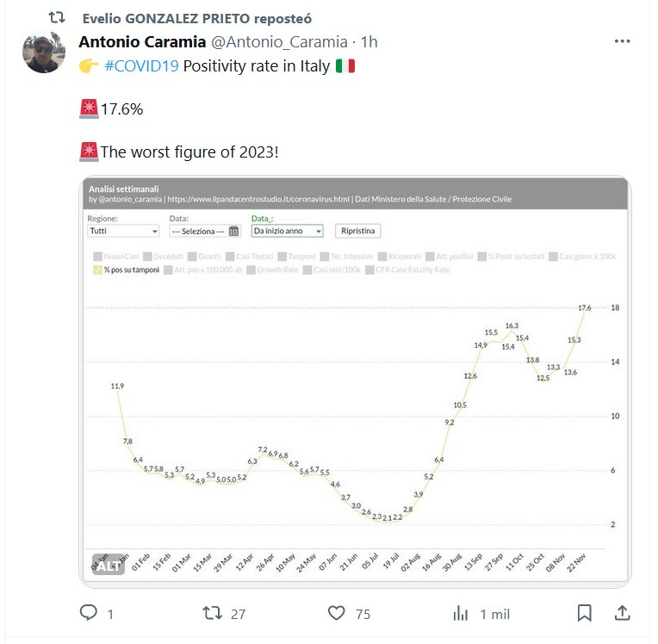Uncheck the '% pos su tamponi' checkbox
This screenshot has width=658, height=644.
(x=97, y=270)
